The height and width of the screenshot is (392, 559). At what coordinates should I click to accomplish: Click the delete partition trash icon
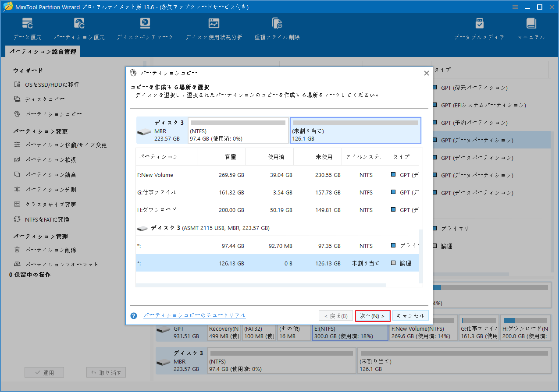click(17, 250)
